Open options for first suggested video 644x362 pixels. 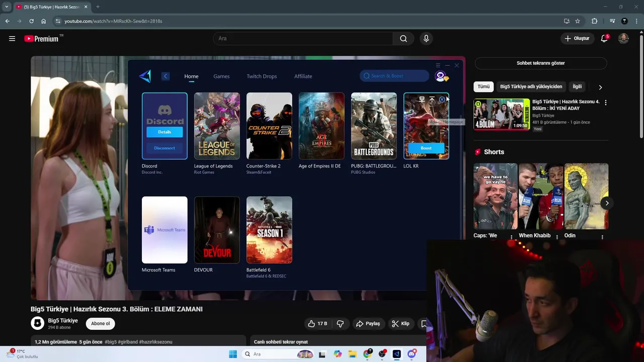605,103
